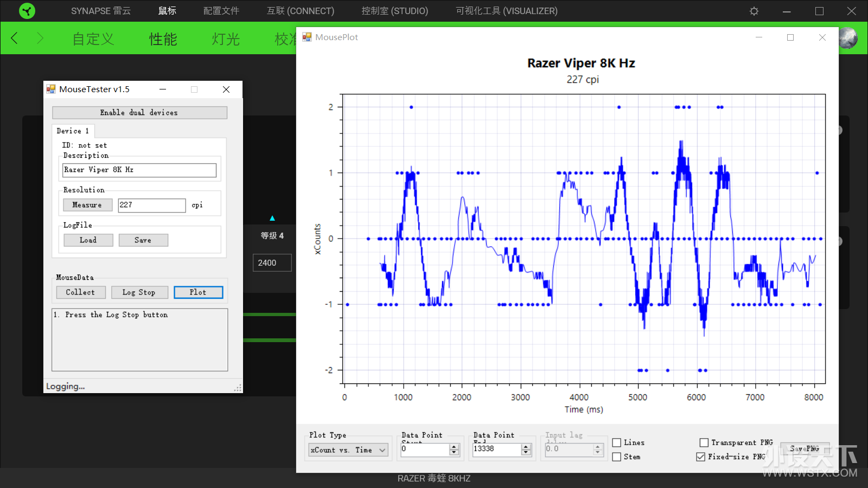Click the chart title Razer Viper 8K Hz
This screenshot has width=868, height=488.
[x=581, y=63]
